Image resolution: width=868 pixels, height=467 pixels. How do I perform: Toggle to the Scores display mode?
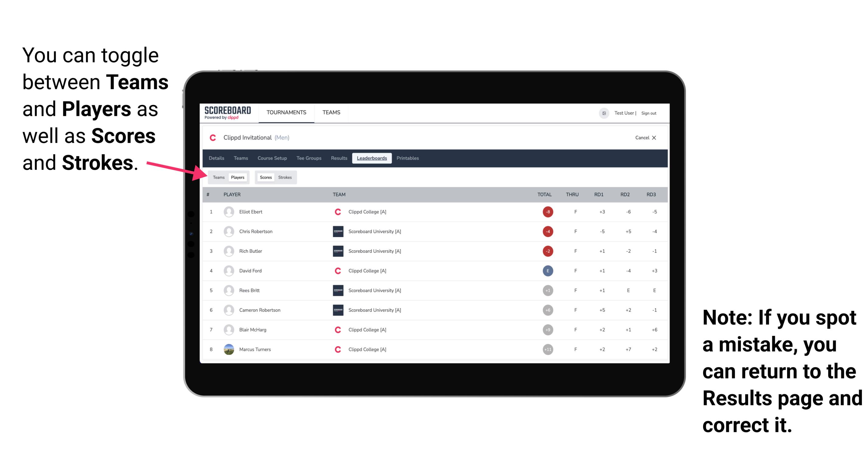pos(265,177)
